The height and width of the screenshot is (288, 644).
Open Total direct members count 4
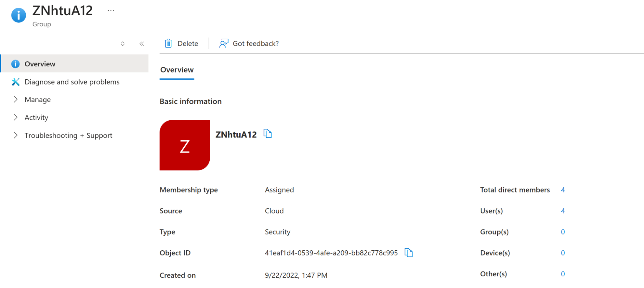tap(563, 190)
